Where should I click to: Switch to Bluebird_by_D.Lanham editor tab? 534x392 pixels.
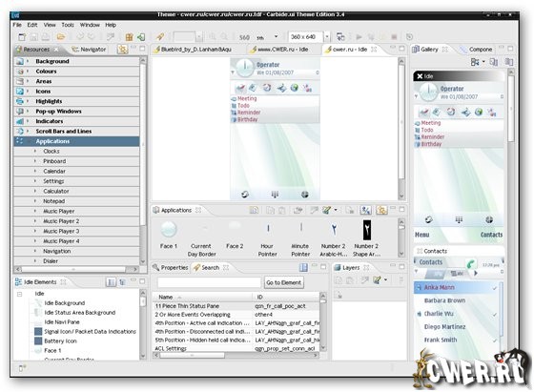click(x=193, y=50)
